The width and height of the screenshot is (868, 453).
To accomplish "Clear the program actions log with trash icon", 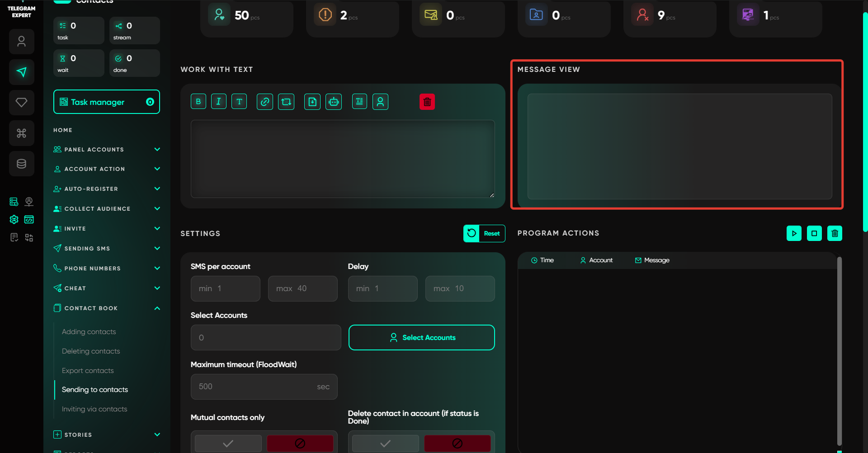I will pos(835,233).
